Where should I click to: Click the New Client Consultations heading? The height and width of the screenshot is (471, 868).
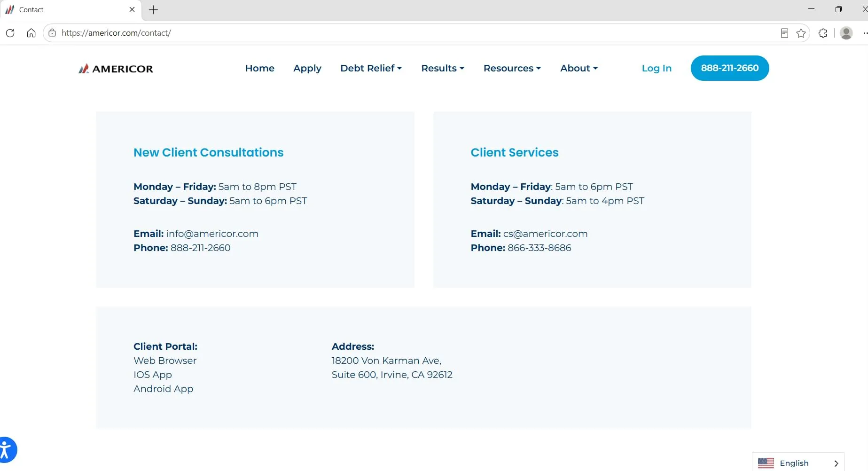click(209, 152)
